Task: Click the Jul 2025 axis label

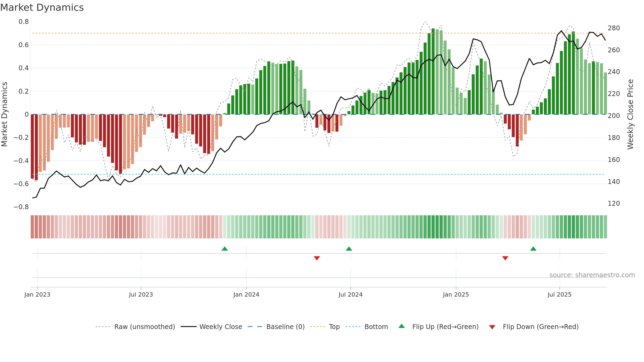Action: click(559, 294)
